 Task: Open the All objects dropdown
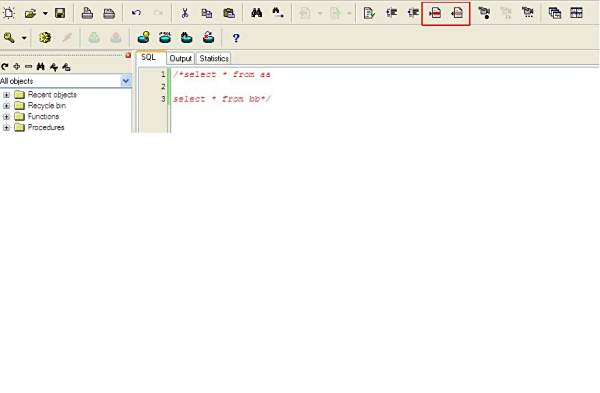(126, 81)
